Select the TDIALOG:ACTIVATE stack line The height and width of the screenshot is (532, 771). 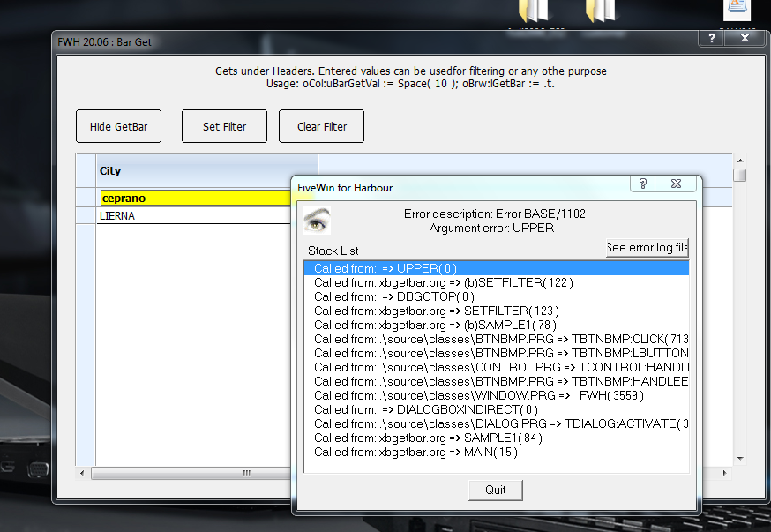(496, 423)
